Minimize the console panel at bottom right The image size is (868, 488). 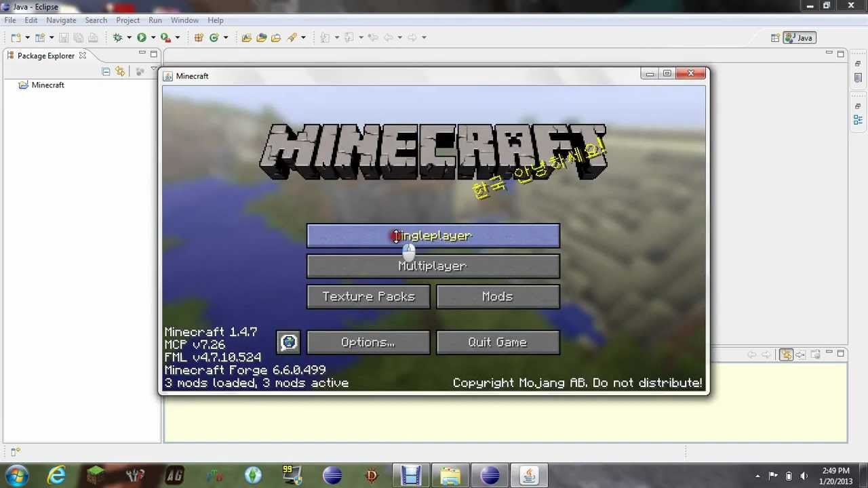point(829,352)
